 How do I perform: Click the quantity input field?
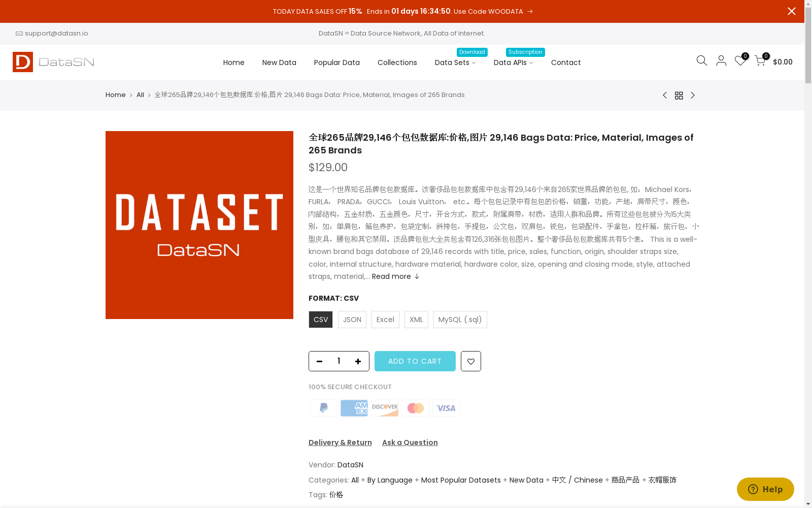click(x=339, y=361)
